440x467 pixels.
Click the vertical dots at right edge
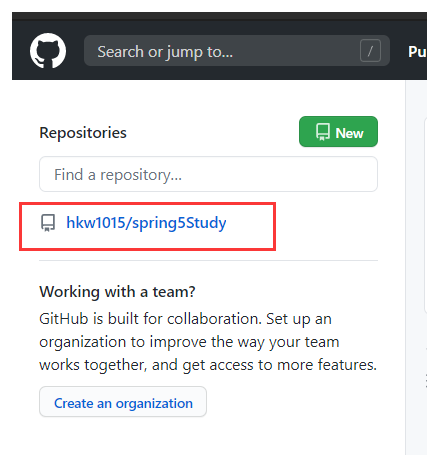(x=426, y=381)
